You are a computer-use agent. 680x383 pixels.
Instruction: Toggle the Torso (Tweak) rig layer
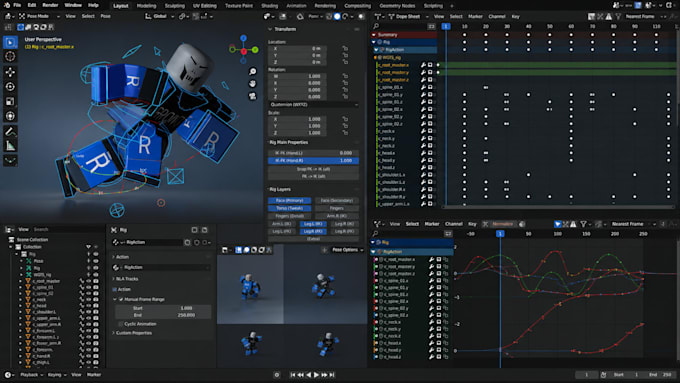[x=290, y=208]
